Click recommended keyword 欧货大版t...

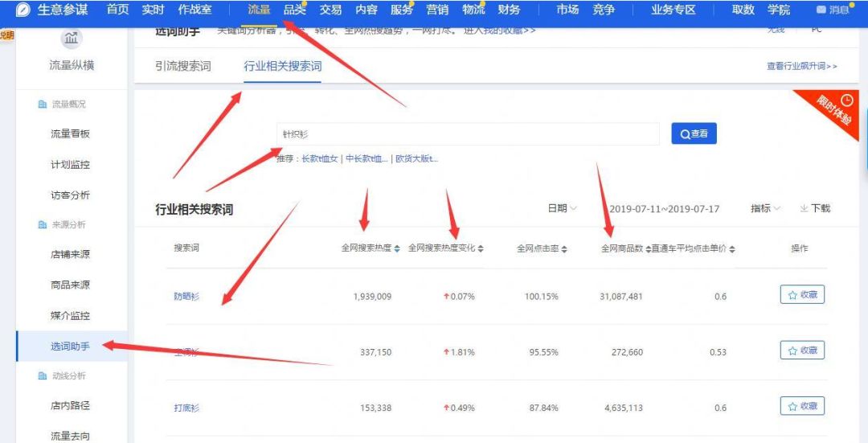(x=417, y=159)
